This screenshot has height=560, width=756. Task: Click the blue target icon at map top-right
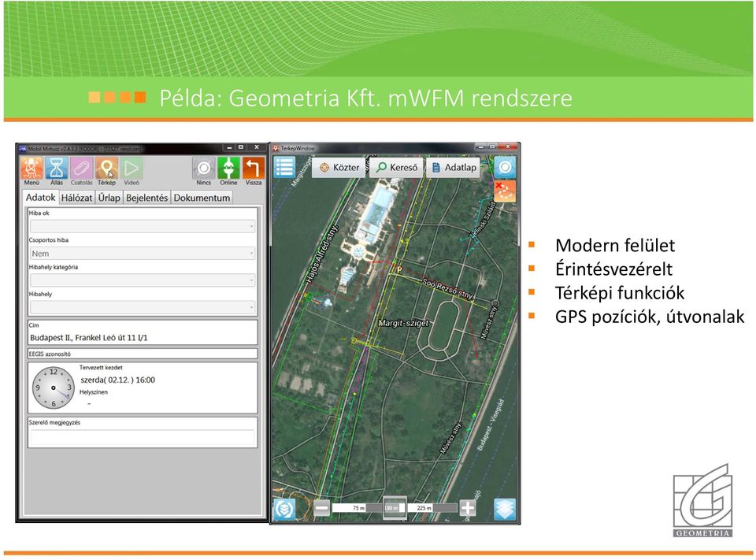coord(505,168)
